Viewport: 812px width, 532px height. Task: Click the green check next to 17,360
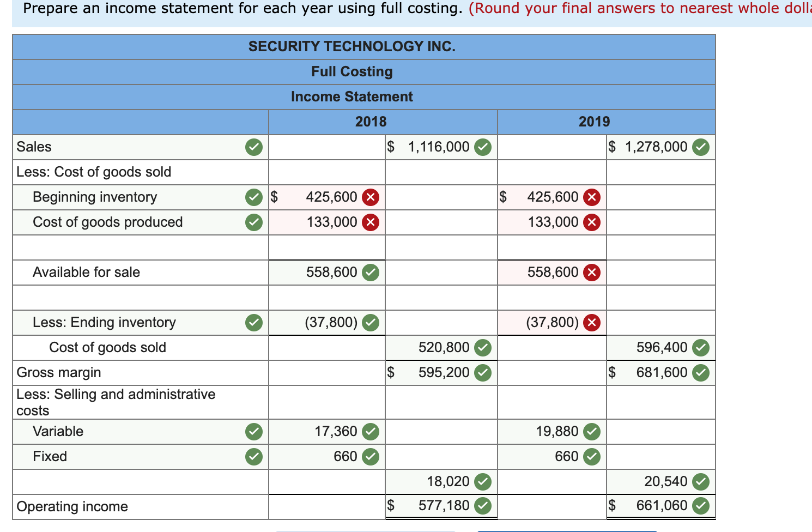[x=371, y=431]
